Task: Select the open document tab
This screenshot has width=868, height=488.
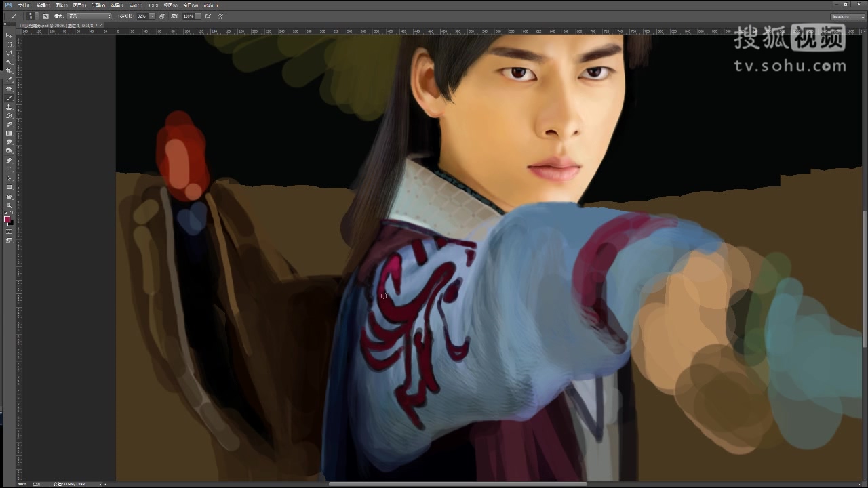Action: coord(58,26)
